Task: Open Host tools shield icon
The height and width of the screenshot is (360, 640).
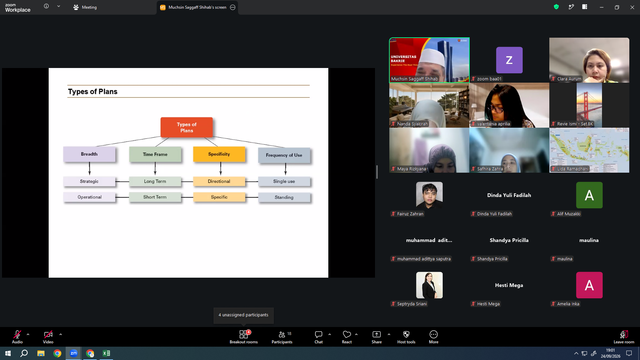Action: (406, 337)
